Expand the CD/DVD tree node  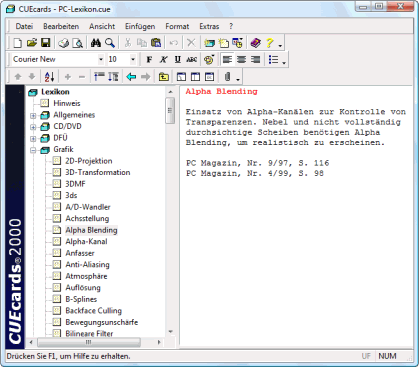[x=33, y=127]
